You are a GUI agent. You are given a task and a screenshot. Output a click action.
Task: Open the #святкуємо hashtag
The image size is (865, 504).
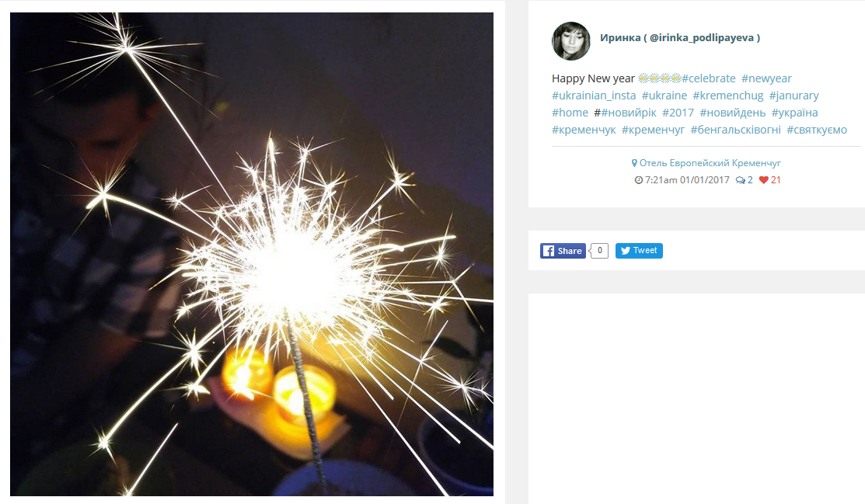point(817,130)
